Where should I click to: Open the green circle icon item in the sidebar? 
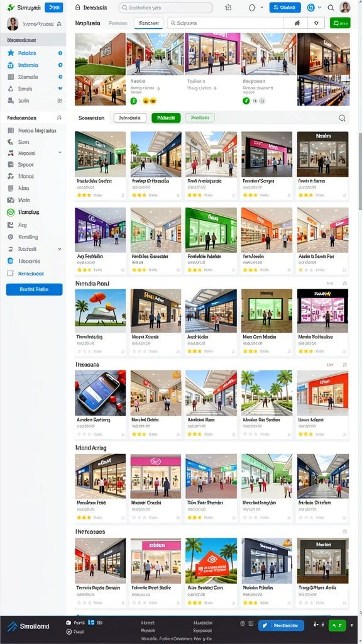click(x=23, y=213)
